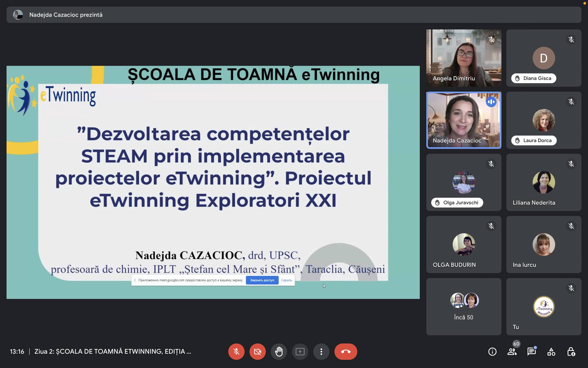
Task: Click the Закрыть доступ button in shared screen
Action: pos(262,280)
